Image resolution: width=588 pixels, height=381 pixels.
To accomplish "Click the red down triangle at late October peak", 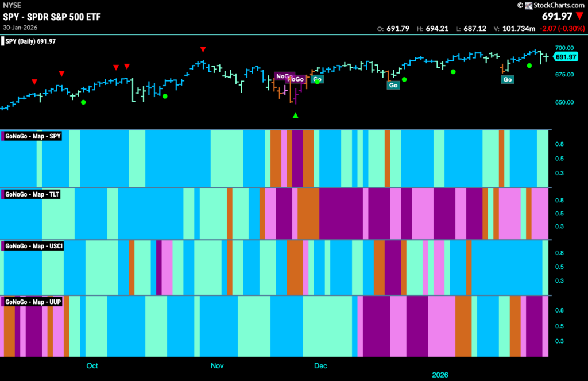I will (203, 49).
